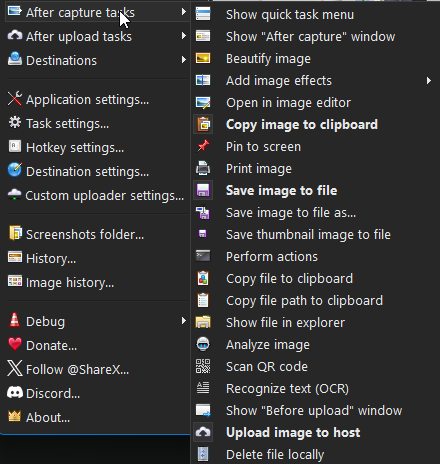440x464 pixels.
Task: Choose the Show file in explorer label
Action: 285,323
